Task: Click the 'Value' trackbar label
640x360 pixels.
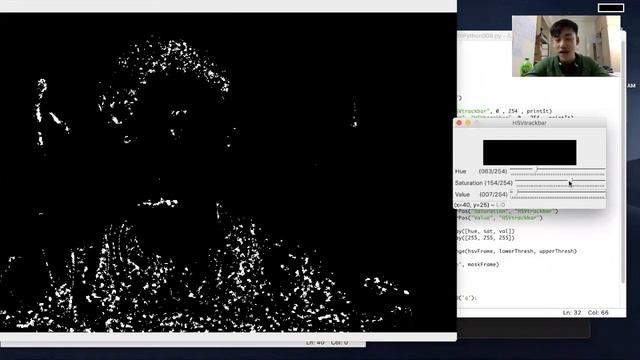Action: pos(462,195)
